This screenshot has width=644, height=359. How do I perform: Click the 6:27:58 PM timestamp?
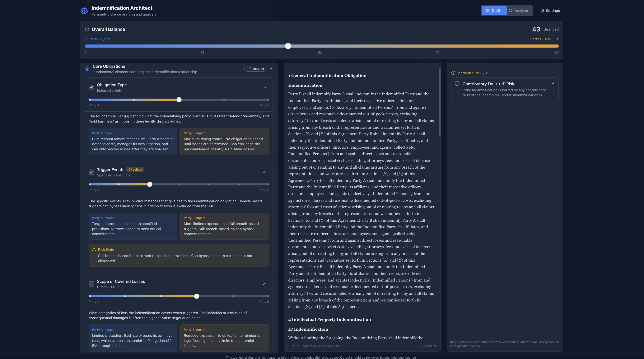pos(429,346)
